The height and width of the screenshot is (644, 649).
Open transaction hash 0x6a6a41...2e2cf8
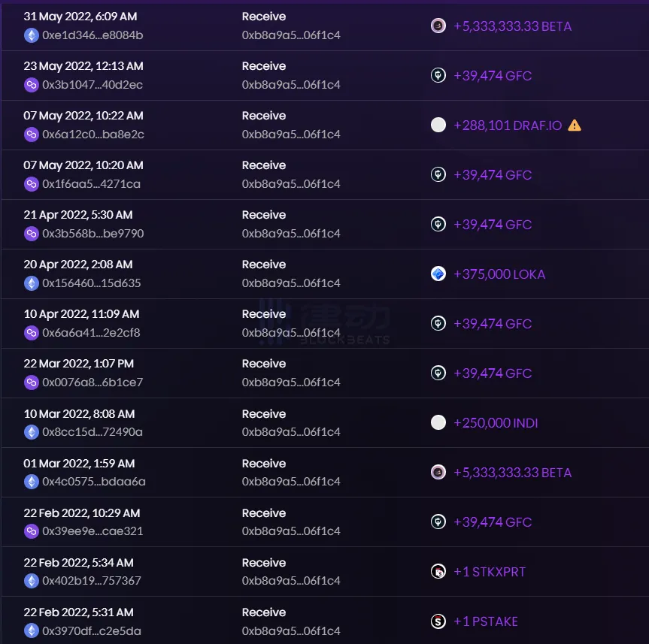(x=83, y=333)
